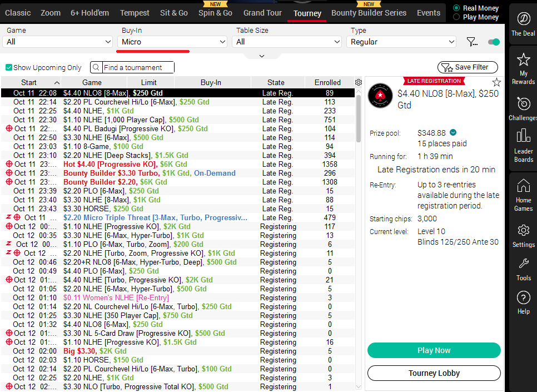
Task: Select the $2.20 NLHE [Deep Stacks] row
Action: 178,155
